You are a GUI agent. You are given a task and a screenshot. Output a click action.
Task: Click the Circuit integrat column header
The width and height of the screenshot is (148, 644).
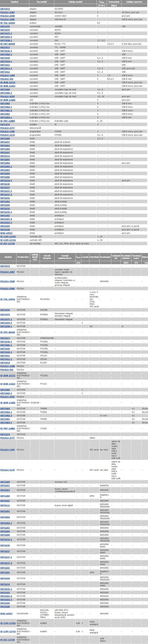pyautogui.click(x=47, y=257)
